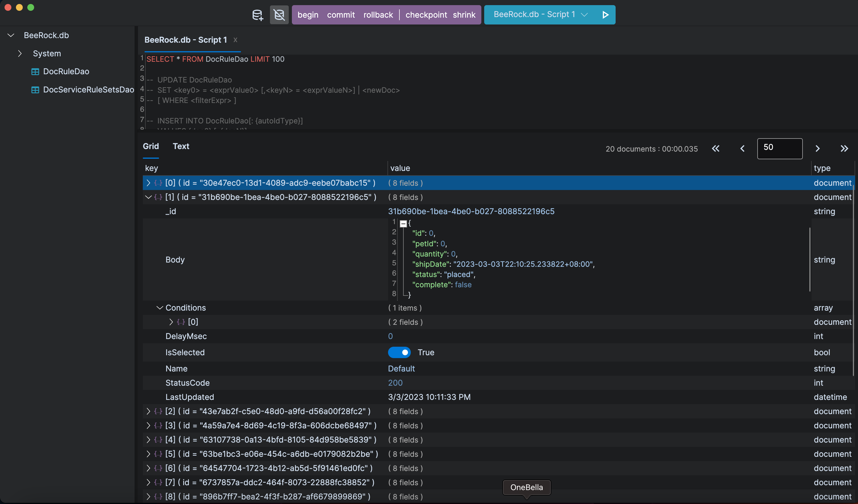Run the script with the play button
858x504 pixels.
click(x=605, y=15)
